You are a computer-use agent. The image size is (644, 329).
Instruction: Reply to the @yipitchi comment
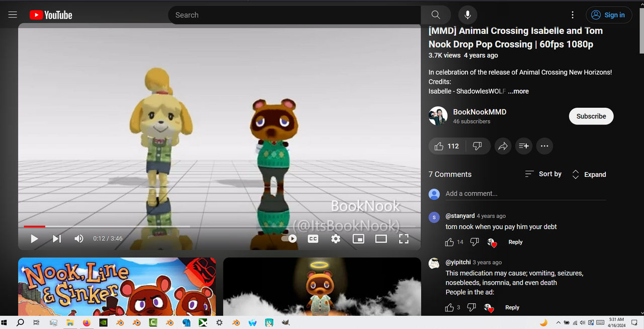(512, 307)
